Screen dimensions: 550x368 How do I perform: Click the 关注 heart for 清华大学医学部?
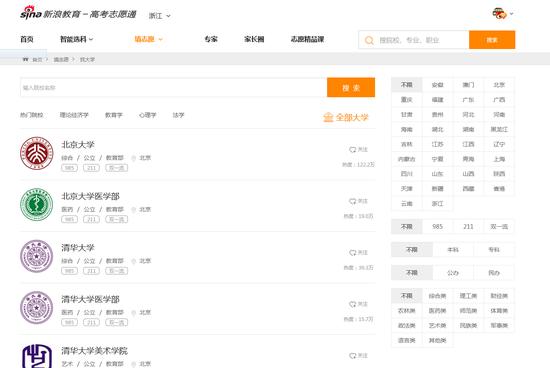(x=353, y=305)
